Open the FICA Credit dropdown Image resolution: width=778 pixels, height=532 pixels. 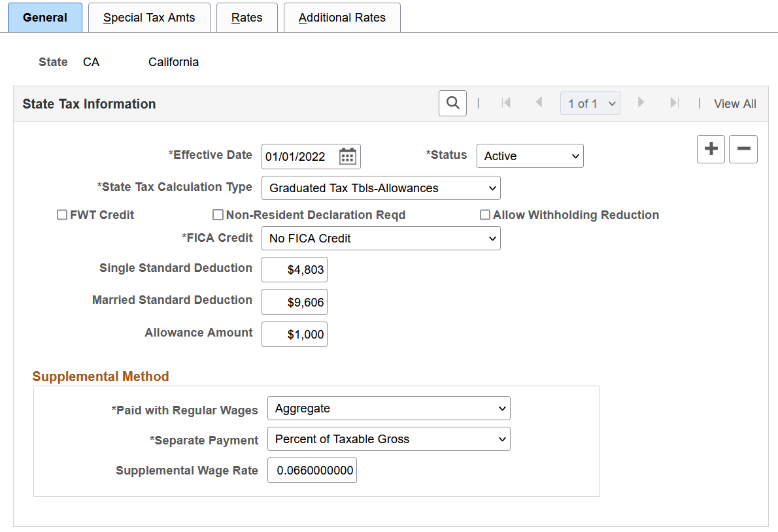[381, 238]
